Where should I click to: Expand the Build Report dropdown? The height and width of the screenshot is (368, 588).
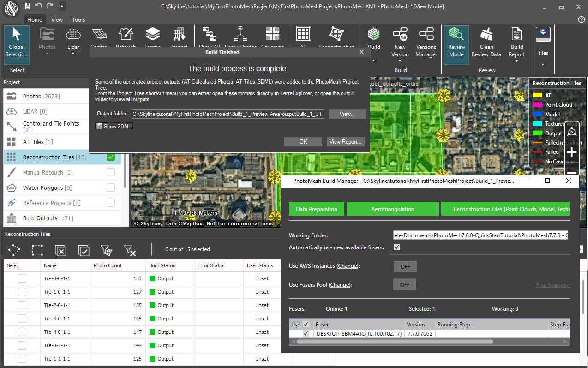[516, 61]
